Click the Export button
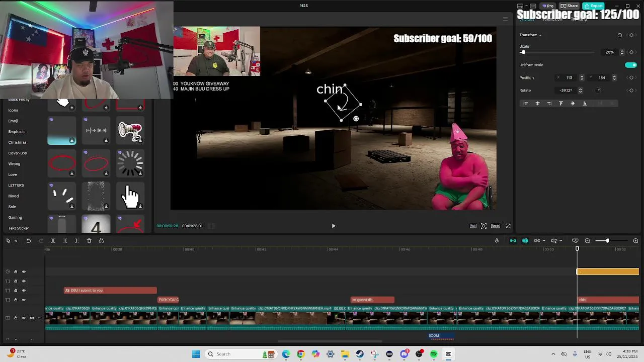 [594, 6]
